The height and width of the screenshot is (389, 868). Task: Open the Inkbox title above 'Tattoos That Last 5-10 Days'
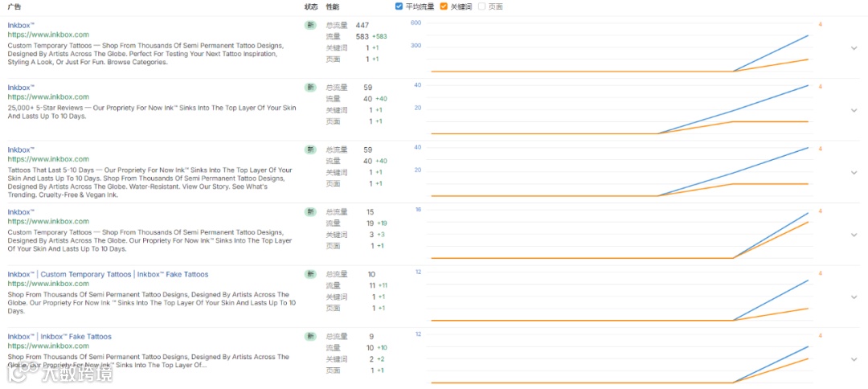[x=21, y=150]
